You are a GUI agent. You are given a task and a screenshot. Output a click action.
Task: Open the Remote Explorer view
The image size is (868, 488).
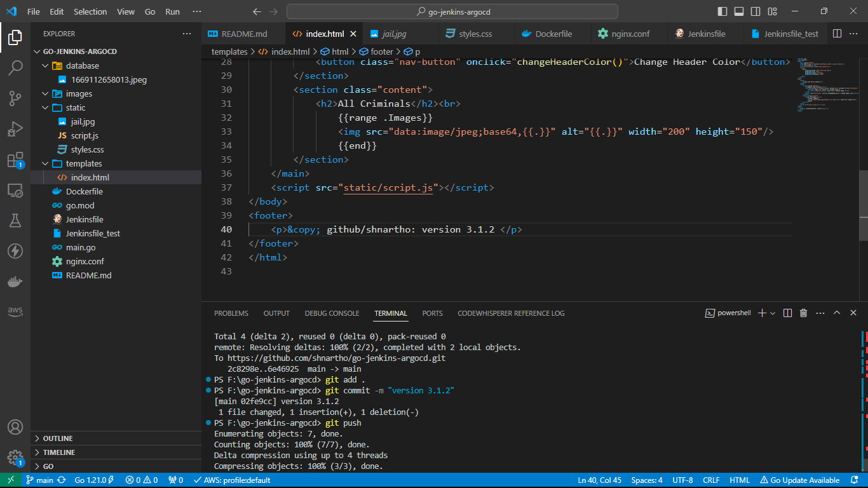(x=15, y=190)
